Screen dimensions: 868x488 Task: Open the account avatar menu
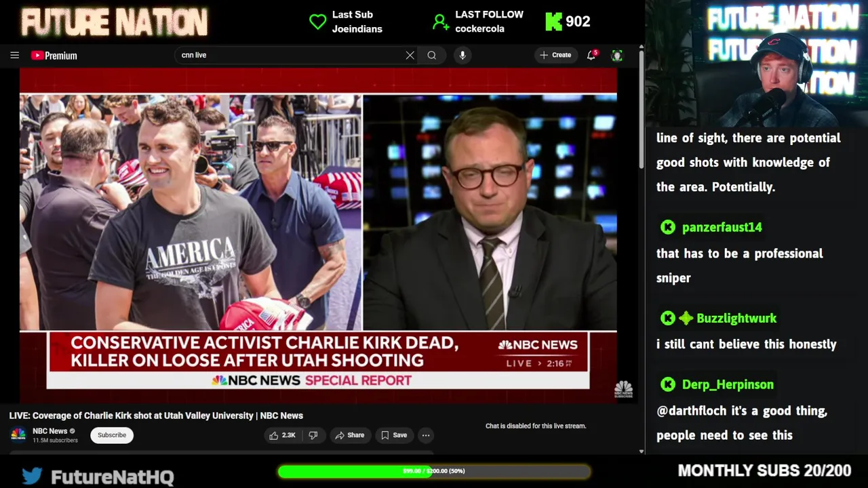(x=617, y=56)
